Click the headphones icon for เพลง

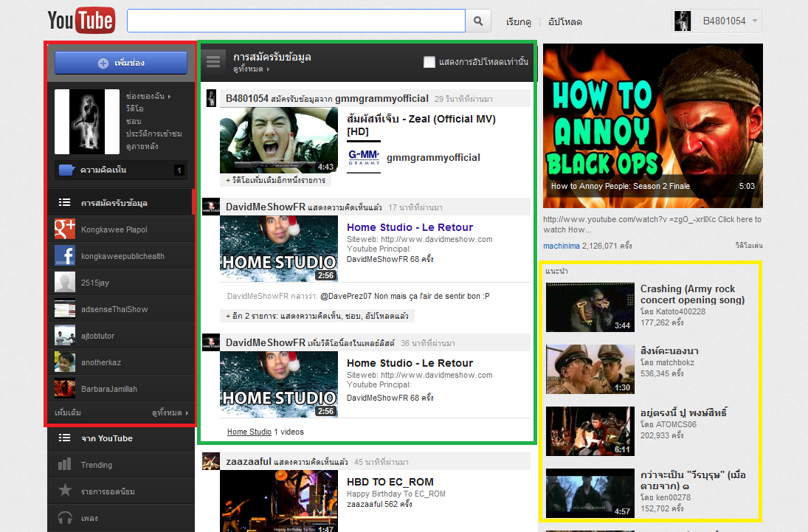click(65, 517)
